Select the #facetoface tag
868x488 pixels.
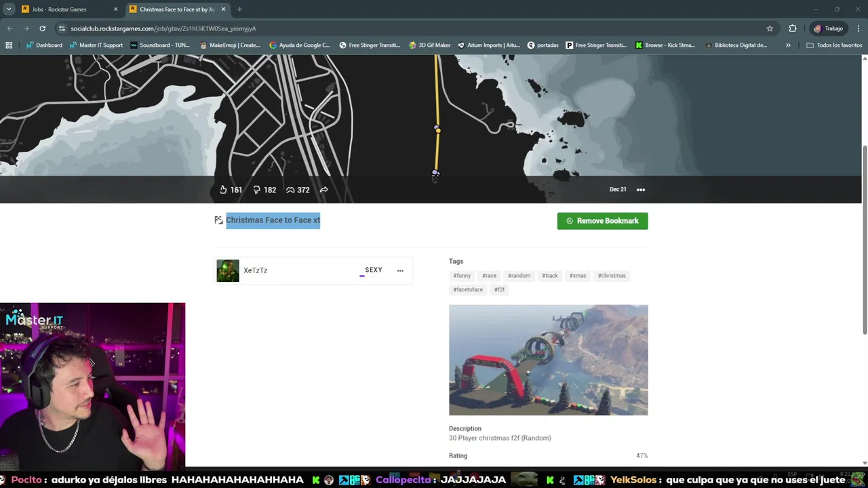[x=468, y=289]
